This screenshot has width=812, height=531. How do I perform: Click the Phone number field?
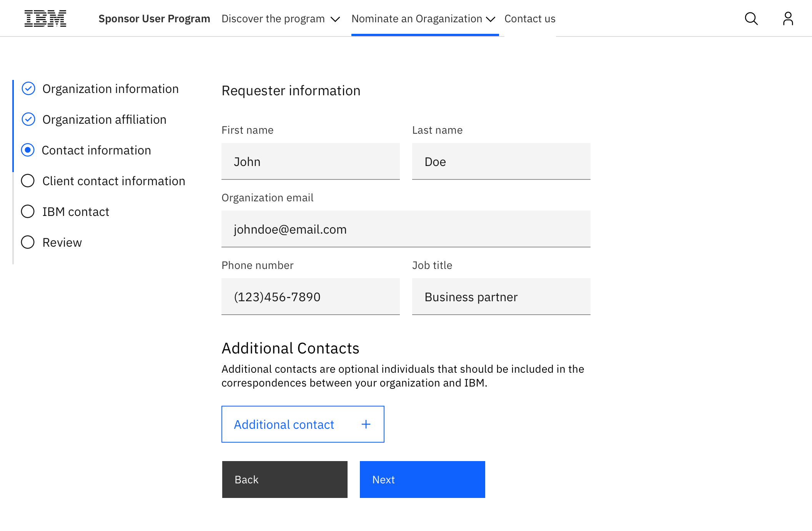(310, 297)
